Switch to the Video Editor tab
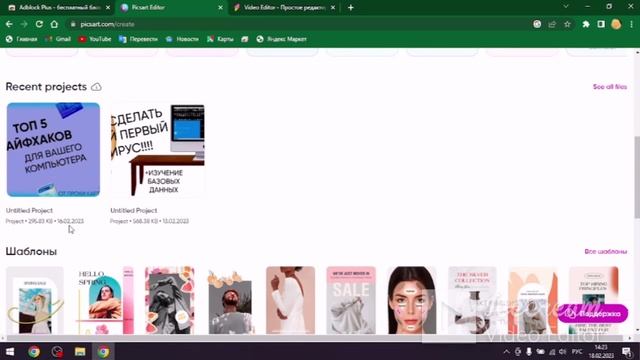This screenshot has width=640, height=360. click(284, 7)
